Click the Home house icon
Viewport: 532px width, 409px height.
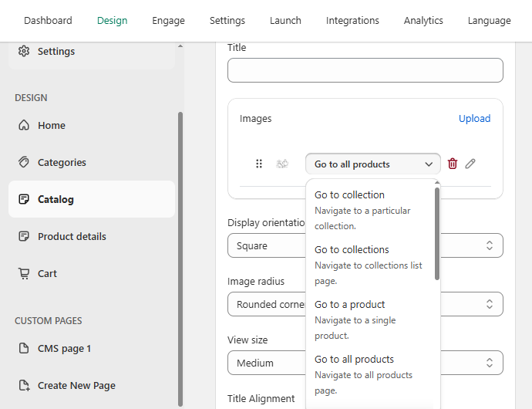24,125
